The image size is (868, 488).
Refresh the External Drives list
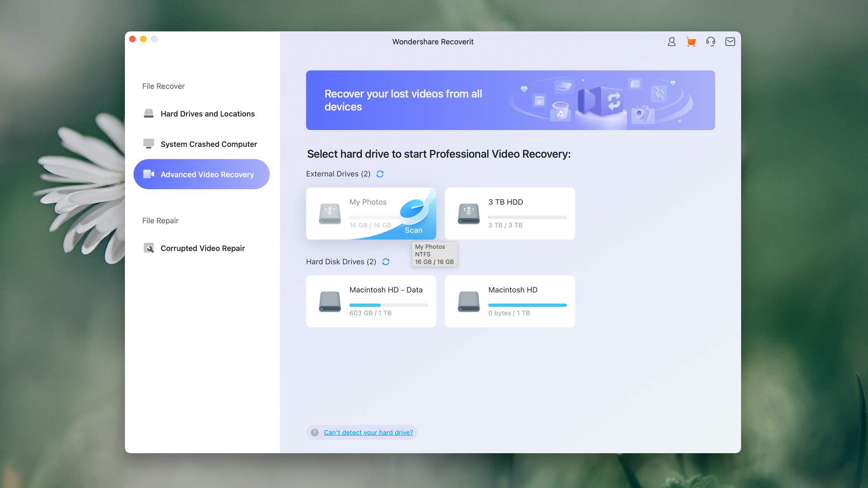380,174
